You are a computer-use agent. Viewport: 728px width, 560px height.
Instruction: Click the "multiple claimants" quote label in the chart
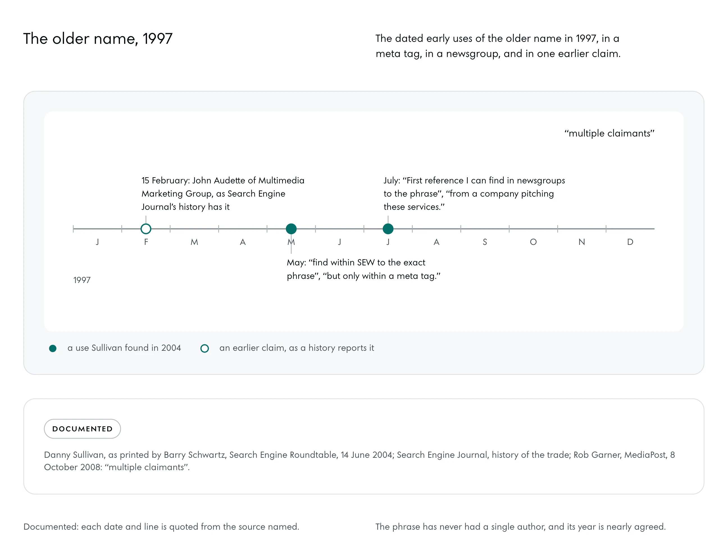click(609, 133)
